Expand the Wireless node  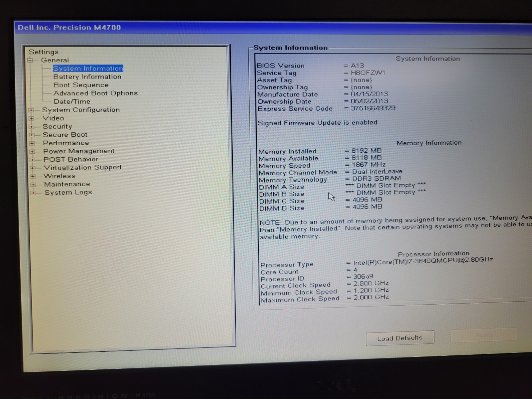tap(33, 176)
